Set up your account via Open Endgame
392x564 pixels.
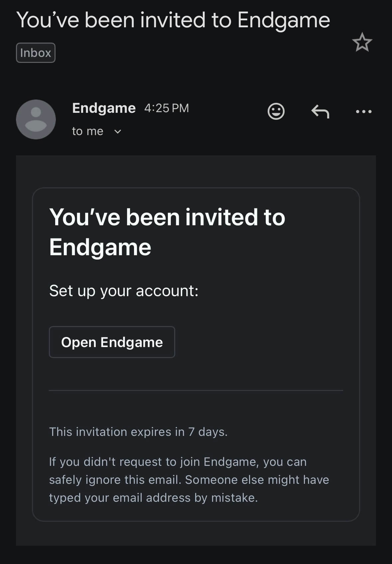click(112, 342)
